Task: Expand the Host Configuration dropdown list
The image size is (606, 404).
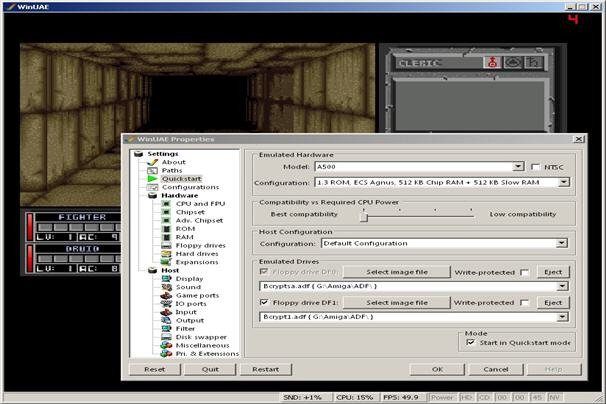Action: [563, 242]
